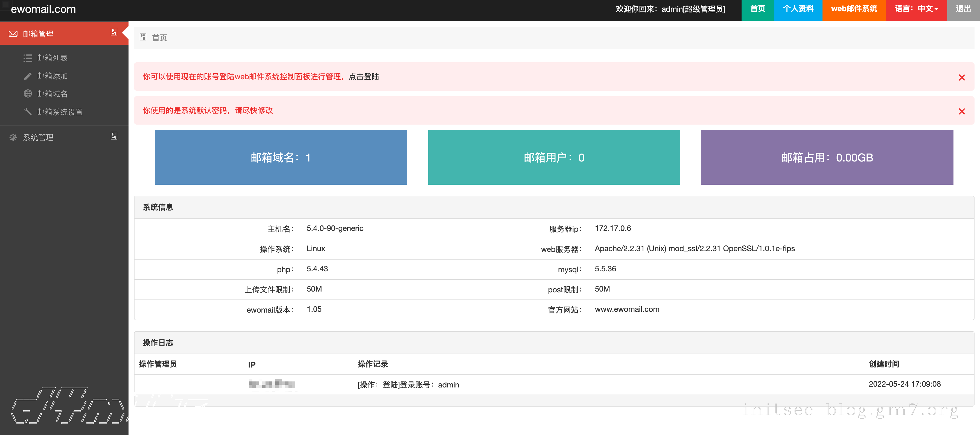
Task: Click the 退出 logout button
Action: click(963, 9)
